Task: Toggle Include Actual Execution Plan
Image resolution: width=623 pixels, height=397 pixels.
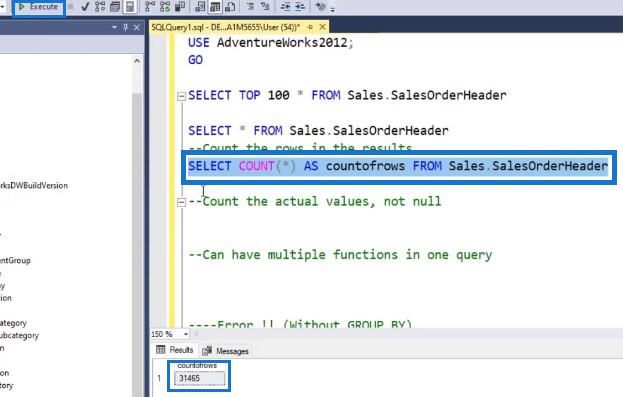Action: pos(150,7)
